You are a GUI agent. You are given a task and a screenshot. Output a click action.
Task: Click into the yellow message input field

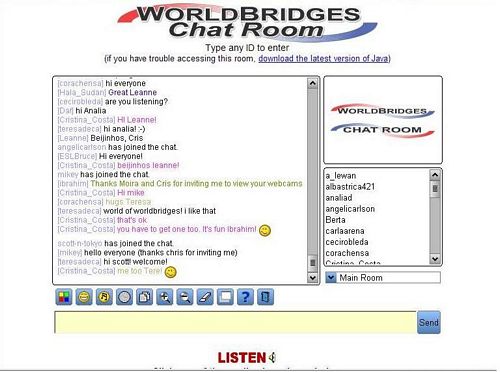pos(235,322)
